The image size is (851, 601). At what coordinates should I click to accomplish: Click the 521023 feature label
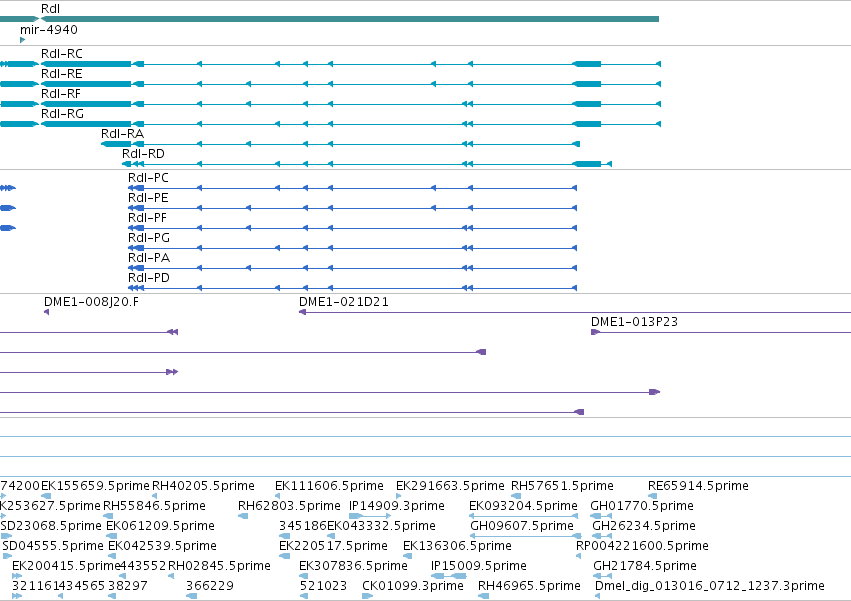[x=323, y=586]
